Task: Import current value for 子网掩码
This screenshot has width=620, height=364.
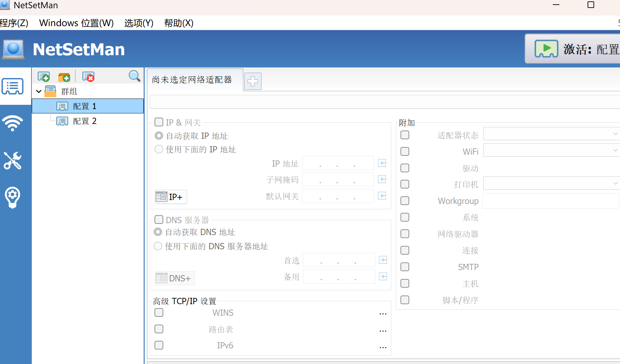Action: (382, 179)
